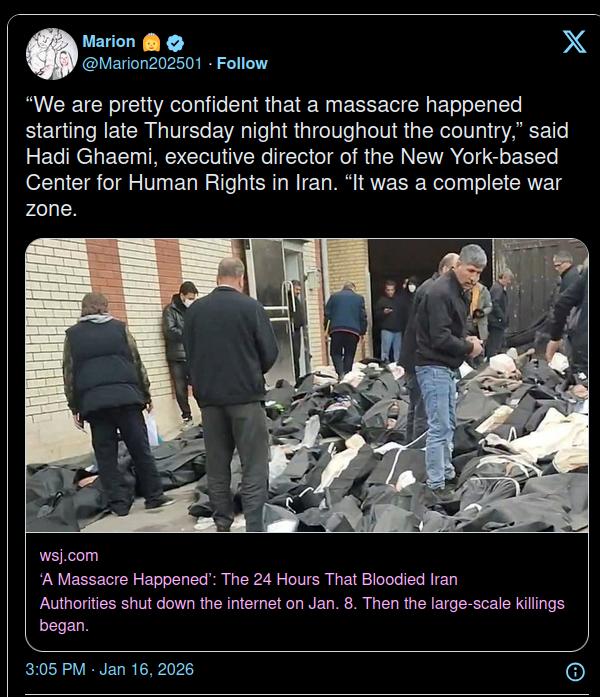Open the tweet text quoting Hadi Ghaemi
This screenshot has height=697, width=600.
[297, 156]
